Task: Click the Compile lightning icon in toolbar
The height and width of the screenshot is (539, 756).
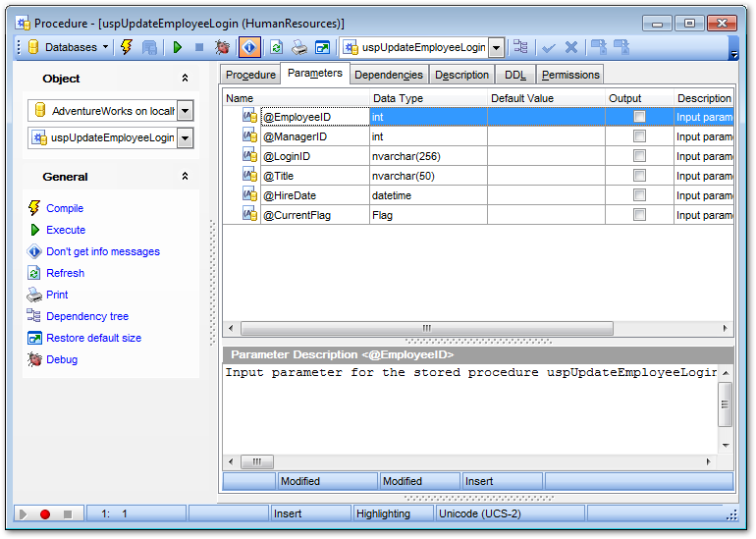Action: (127, 47)
